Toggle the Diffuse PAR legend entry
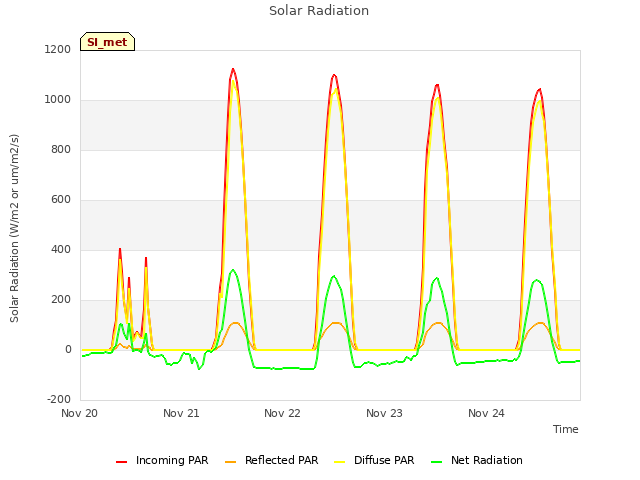The width and height of the screenshot is (640, 480). (x=374, y=460)
